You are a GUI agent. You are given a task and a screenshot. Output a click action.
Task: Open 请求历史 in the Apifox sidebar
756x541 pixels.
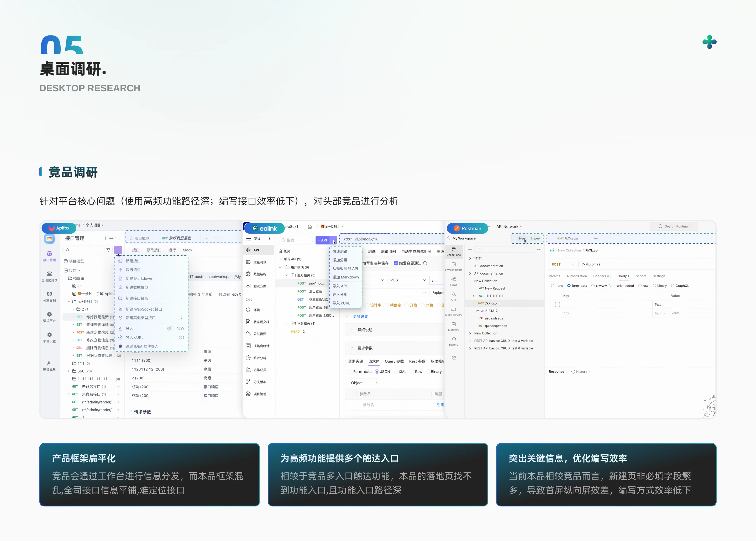[49, 317]
